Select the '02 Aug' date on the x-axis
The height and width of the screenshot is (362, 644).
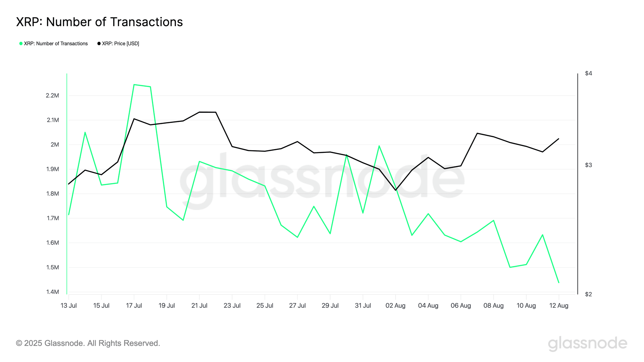pyautogui.click(x=395, y=306)
